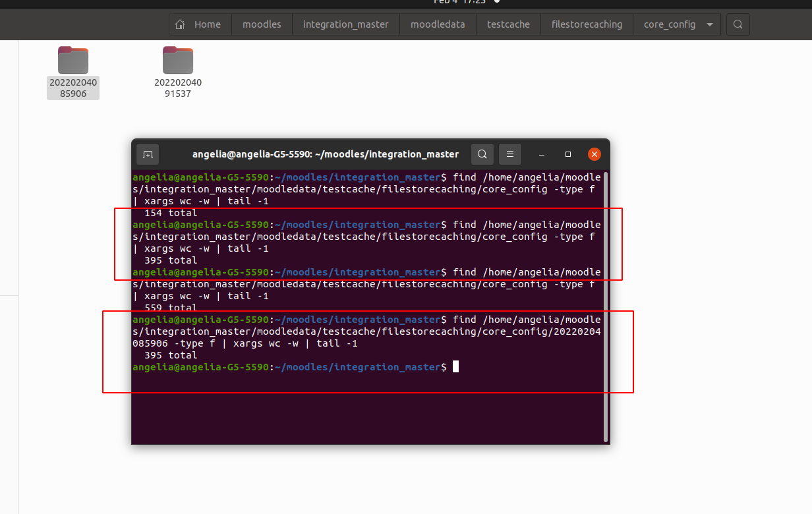Go to the Home breadcrumb
The height and width of the screenshot is (514, 812).
coord(200,24)
